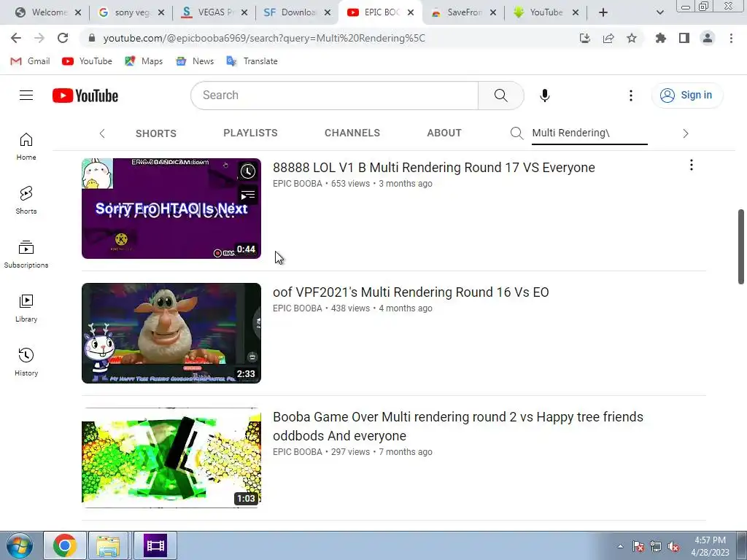This screenshot has width=747, height=560.
Task: Open YouTube settings three-dot menu
Action: pos(631,96)
